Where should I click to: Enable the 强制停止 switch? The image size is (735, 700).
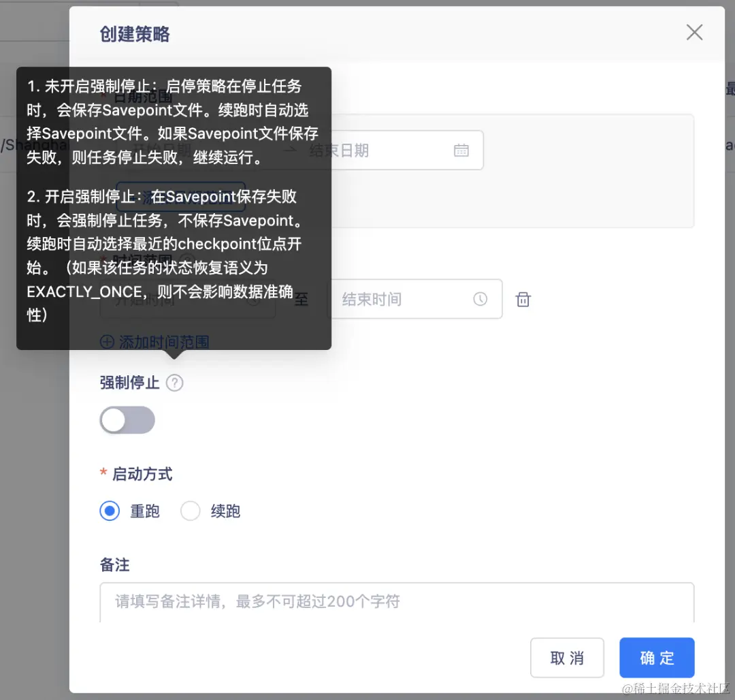tap(127, 421)
